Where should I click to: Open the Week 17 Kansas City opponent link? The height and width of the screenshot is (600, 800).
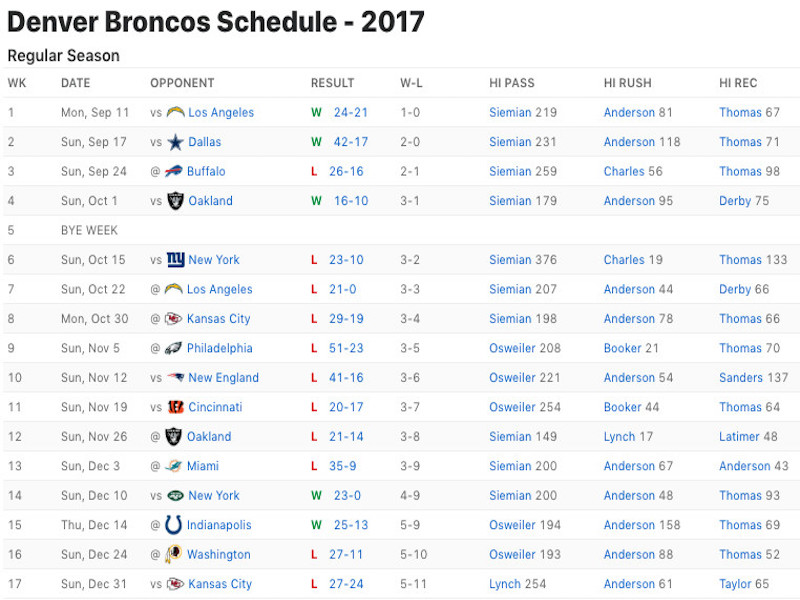(x=220, y=584)
